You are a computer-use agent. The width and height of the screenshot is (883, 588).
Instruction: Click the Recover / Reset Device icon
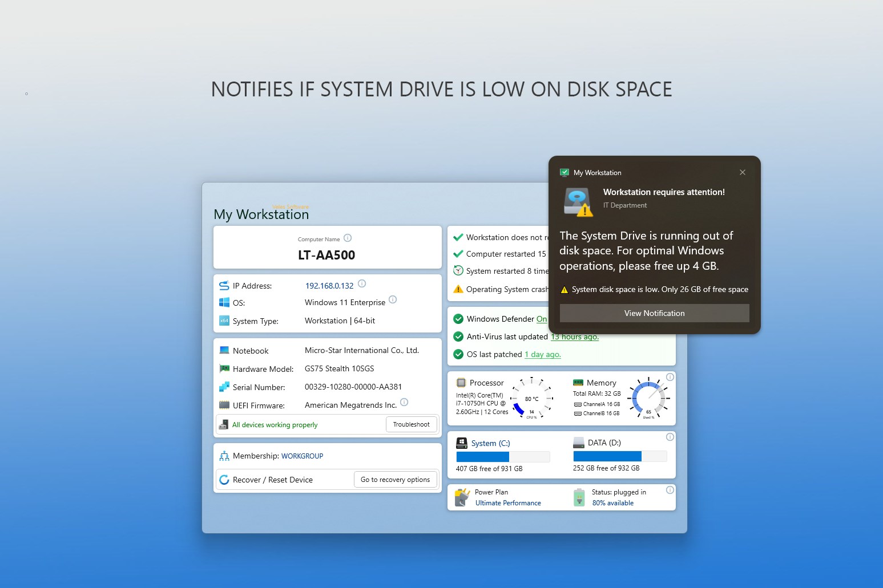224,480
